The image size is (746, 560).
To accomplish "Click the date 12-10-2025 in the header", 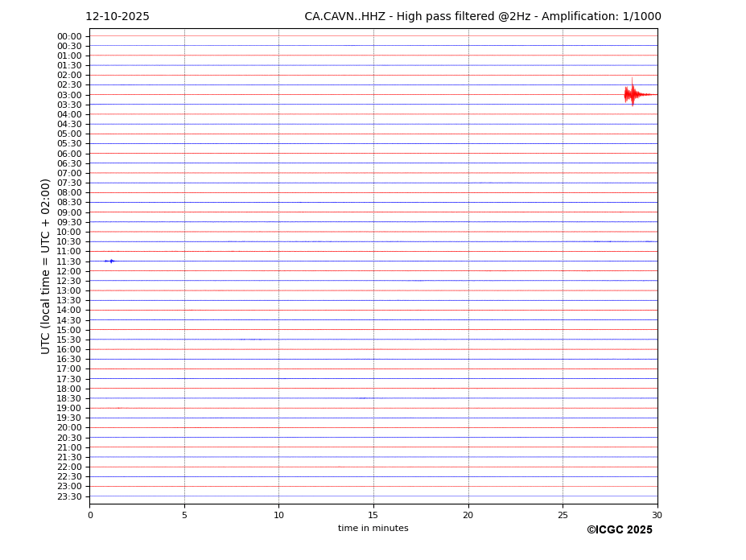I will point(117,17).
